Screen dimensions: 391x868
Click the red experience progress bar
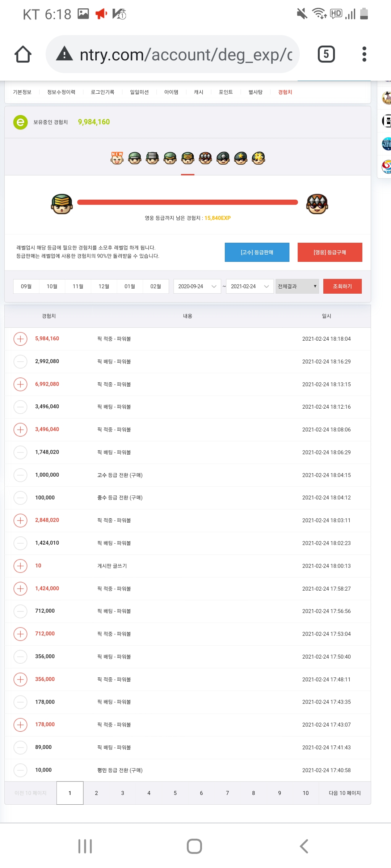pos(188,202)
